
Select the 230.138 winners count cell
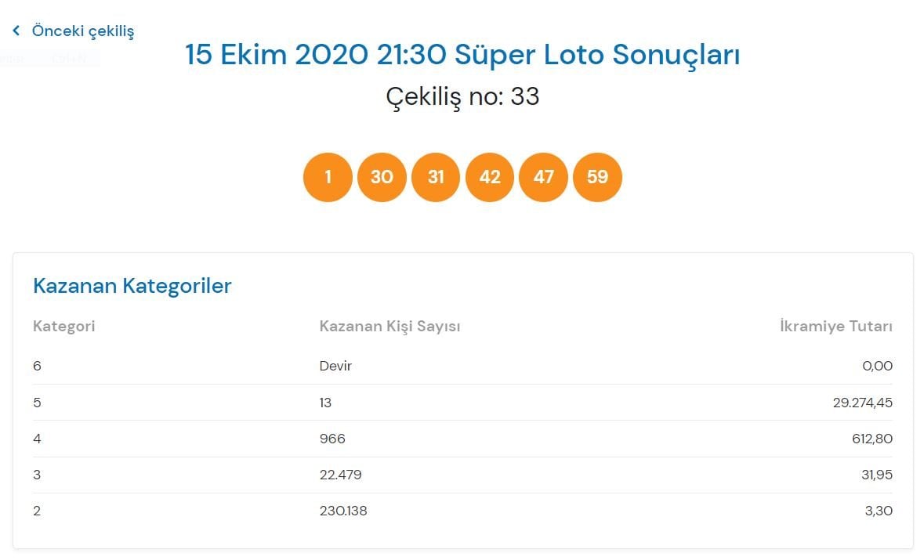pyautogui.click(x=343, y=511)
